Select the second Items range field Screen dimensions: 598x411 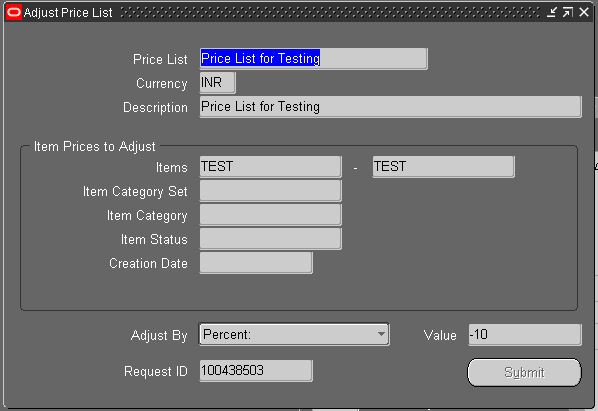[444, 167]
